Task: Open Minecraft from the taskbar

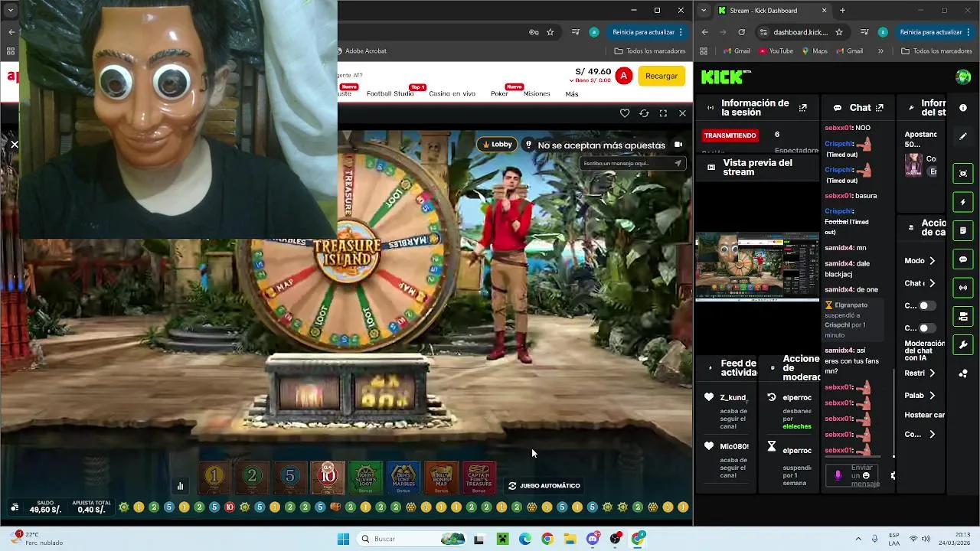Action: pyautogui.click(x=501, y=539)
